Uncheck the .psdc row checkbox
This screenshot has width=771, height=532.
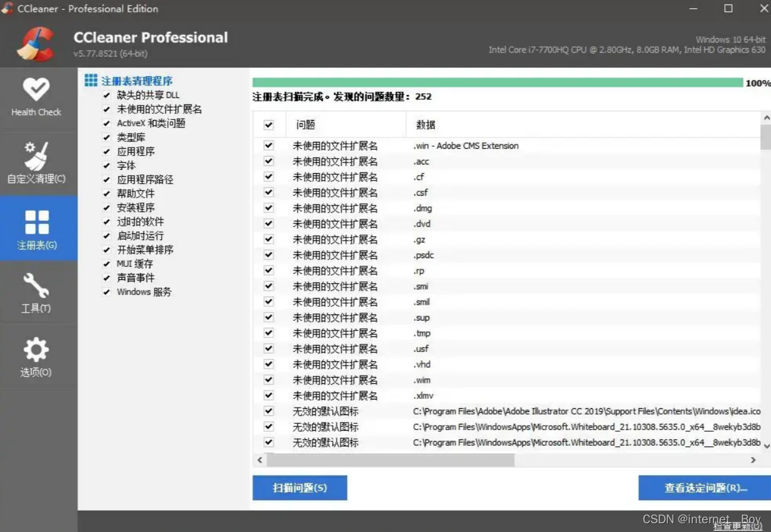click(269, 255)
